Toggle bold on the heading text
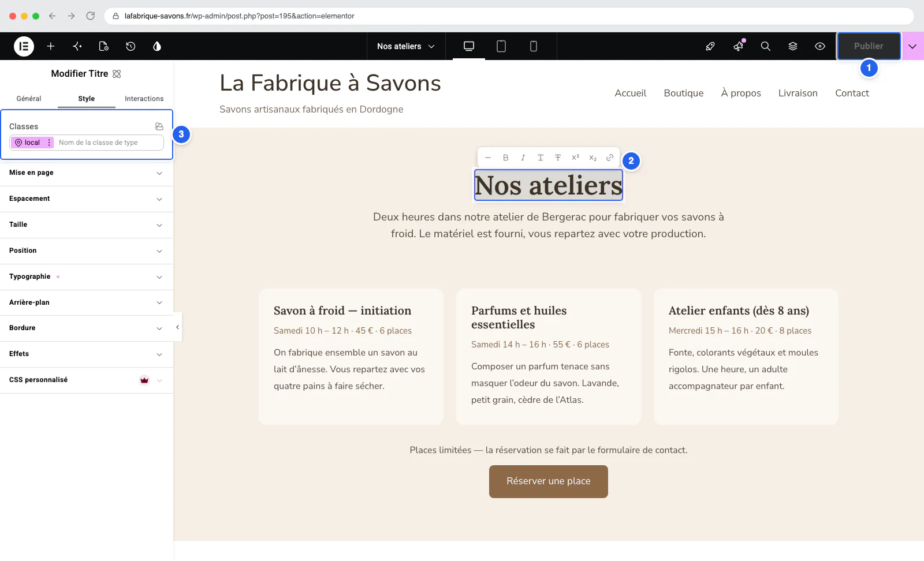 [506, 158]
